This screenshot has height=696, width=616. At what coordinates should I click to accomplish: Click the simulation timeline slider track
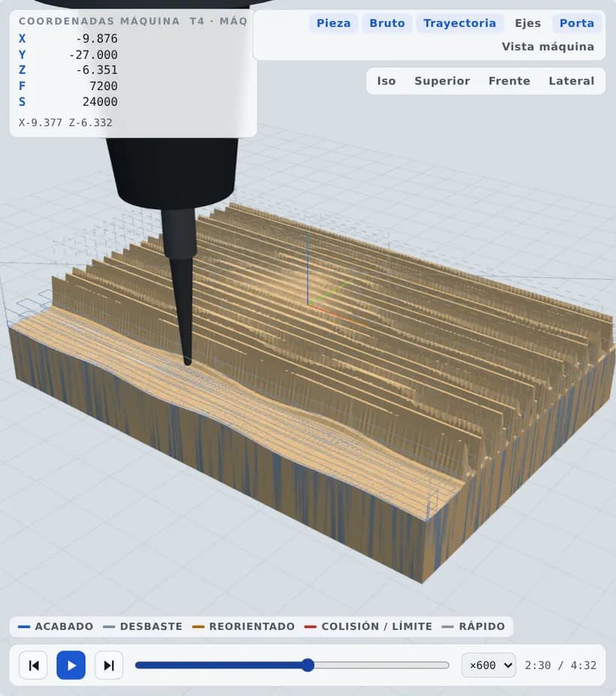point(292,665)
